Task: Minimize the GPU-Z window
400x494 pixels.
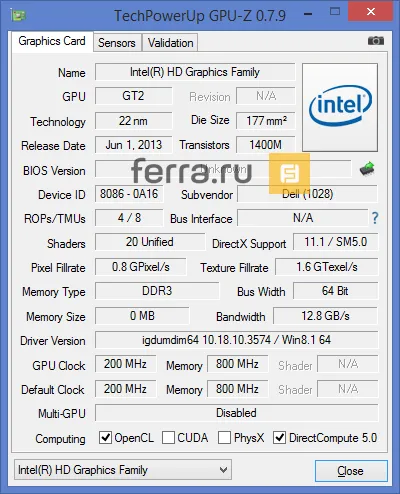Action: click(308, 13)
